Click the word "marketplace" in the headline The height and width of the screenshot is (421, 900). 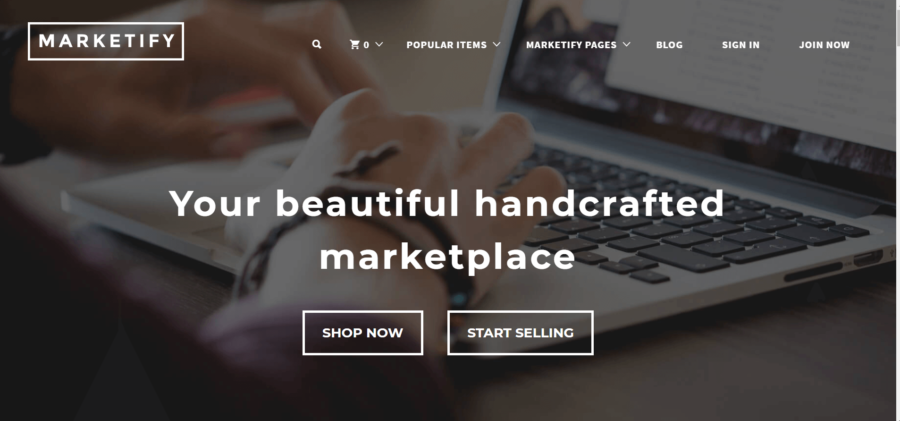(x=447, y=258)
